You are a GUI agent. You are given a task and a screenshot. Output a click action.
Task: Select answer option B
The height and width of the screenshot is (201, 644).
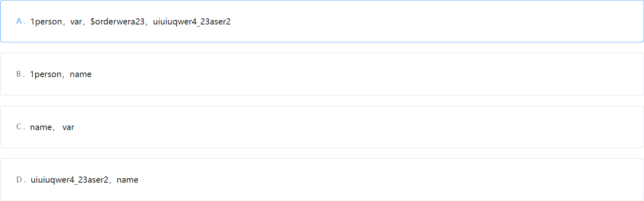[322, 74]
